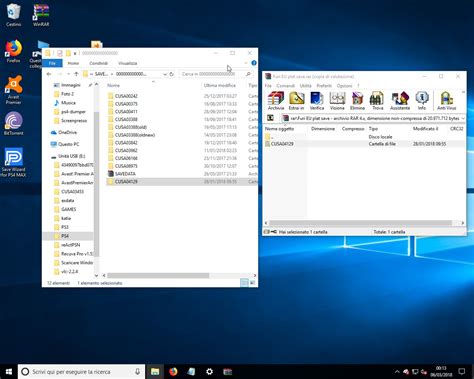Switch Explorer to details view icon
Screen dimensions: 474x379
pos(244,283)
